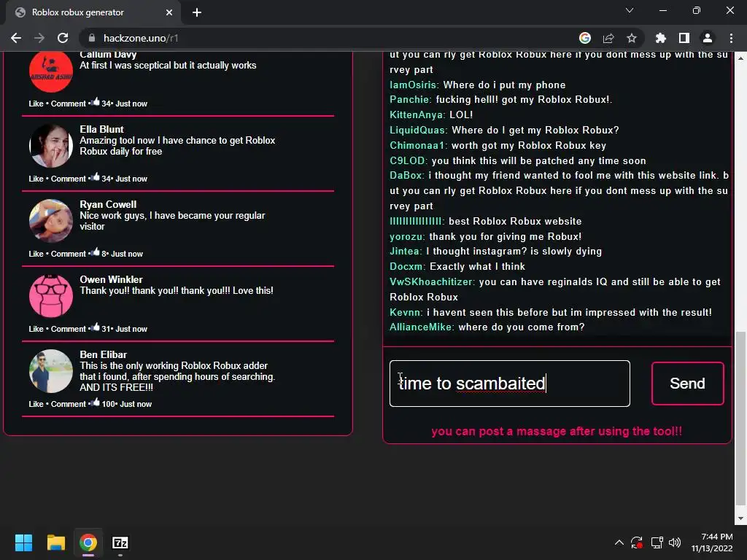Open 7-Zip from the taskbar
747x560 pixels.
coord(120,542)
